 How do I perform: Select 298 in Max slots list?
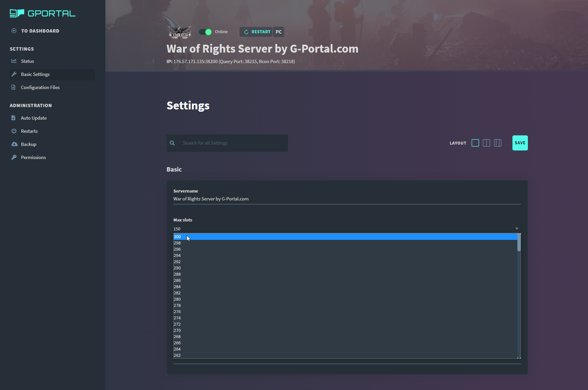(x=345, y=243)
